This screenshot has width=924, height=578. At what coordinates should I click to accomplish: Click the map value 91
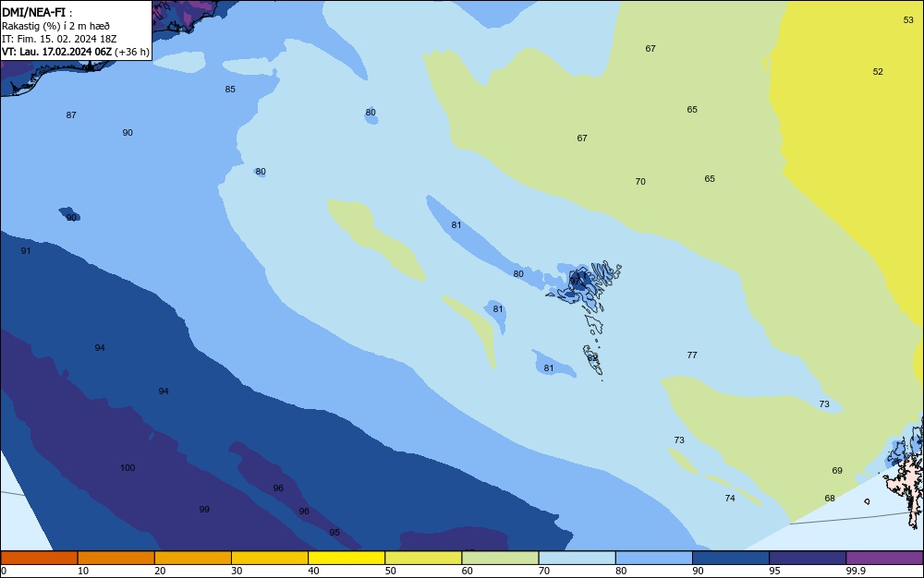(x=26, y=251)
